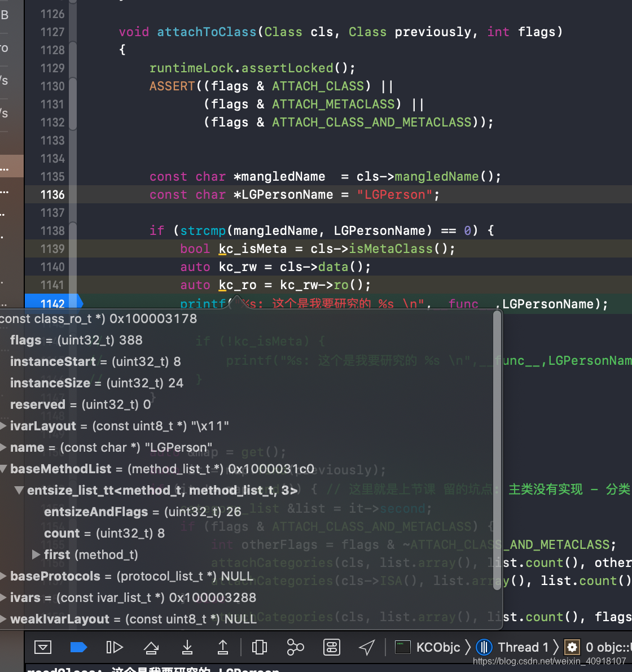
Task: Open the Debug View Hierarchy tool
Action: pyautogui.click(x=260, y=647)
